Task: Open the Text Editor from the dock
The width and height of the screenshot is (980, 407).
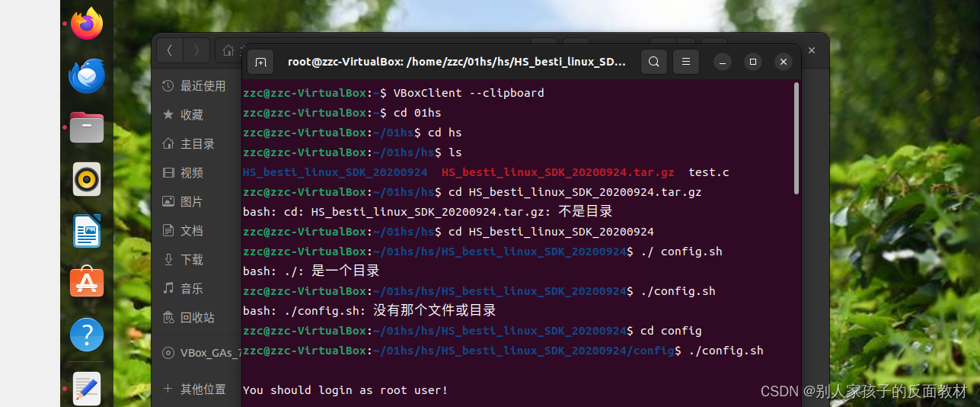Action: tap(87, 387)
